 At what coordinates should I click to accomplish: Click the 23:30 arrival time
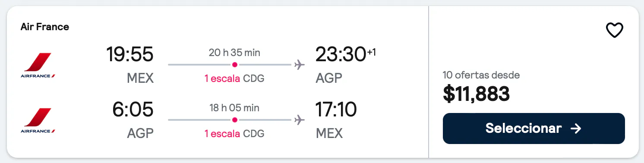[340, 54]
